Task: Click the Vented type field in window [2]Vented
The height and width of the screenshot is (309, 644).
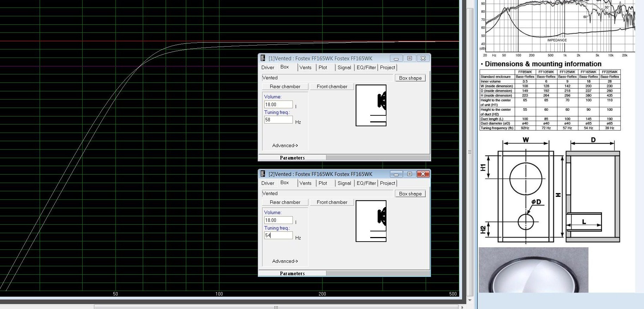Action: coord(327,194)
